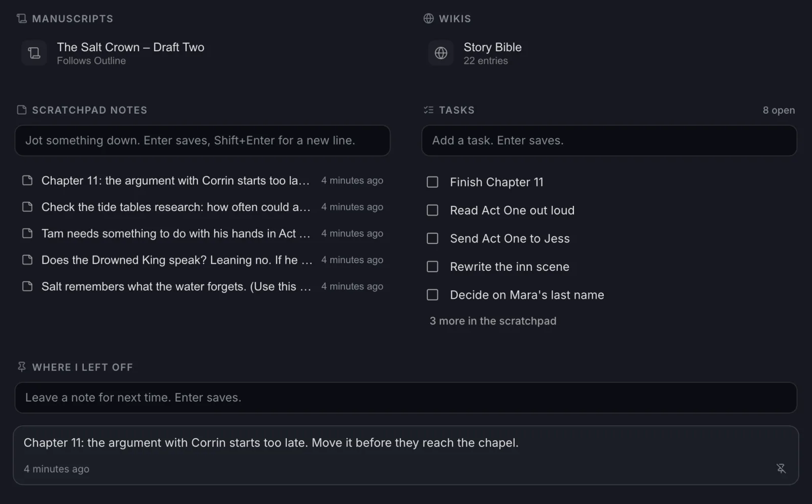Click the Tasks checklist header icon

click(428, 110)
